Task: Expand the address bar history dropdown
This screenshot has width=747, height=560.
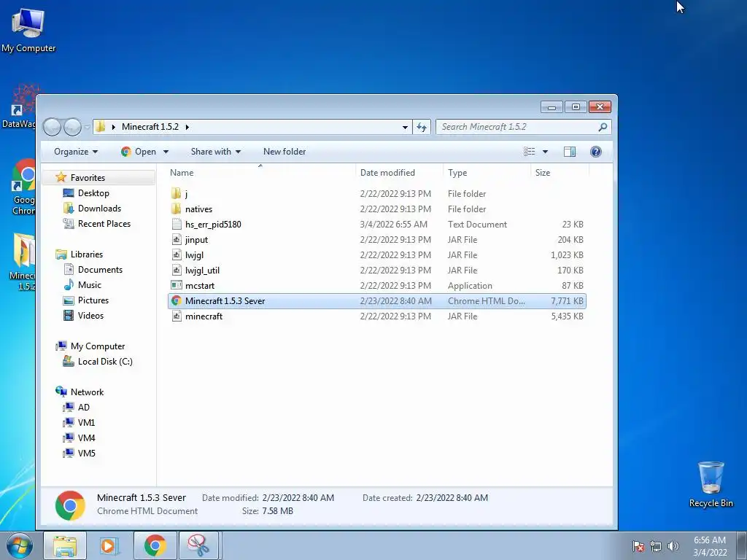Action: tap(405, 127)
